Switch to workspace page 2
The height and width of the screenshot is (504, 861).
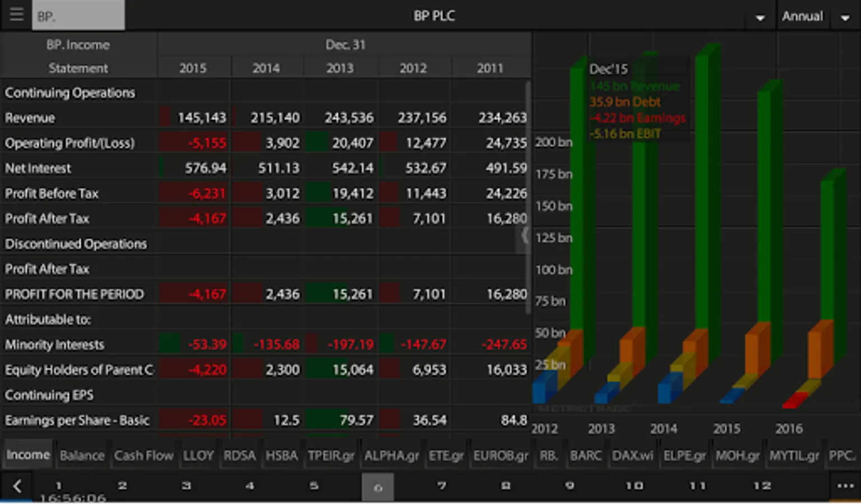click(122, 486)
